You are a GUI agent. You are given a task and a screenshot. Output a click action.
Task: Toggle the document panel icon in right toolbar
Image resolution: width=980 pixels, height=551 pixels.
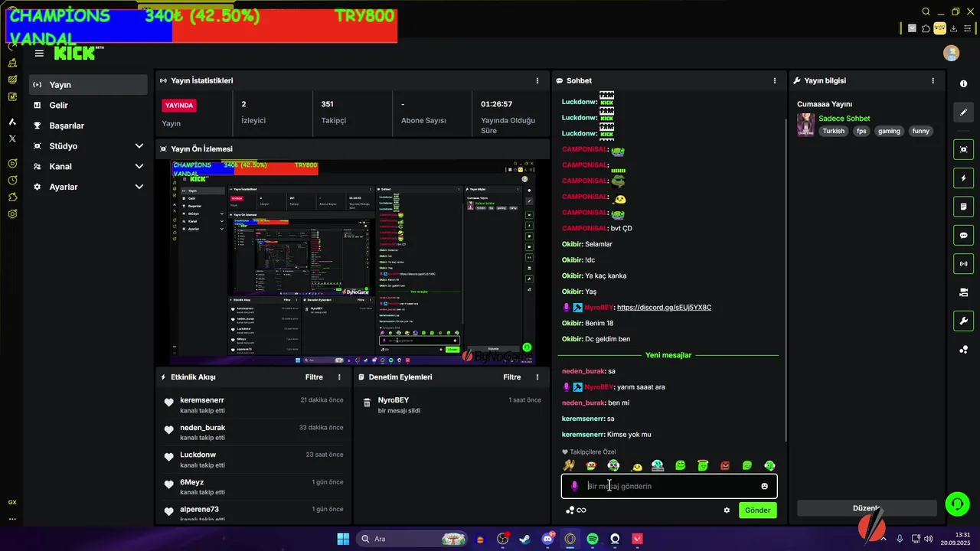point(963,207)
